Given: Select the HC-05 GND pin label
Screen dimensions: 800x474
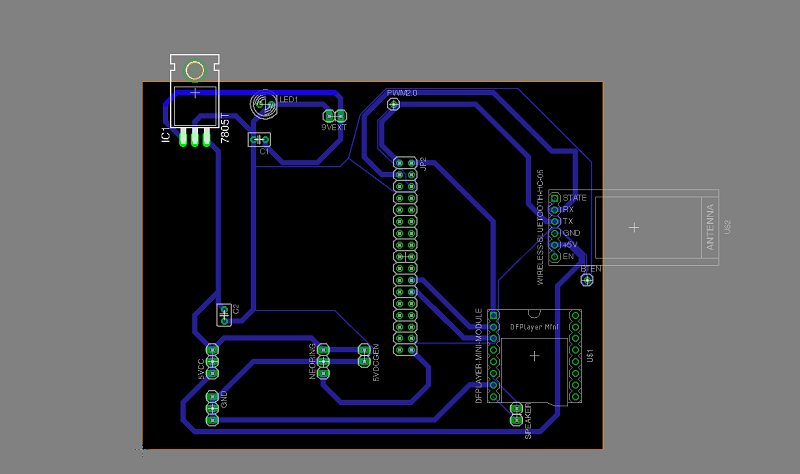Looking at the screenshot, I should [571, 233].
